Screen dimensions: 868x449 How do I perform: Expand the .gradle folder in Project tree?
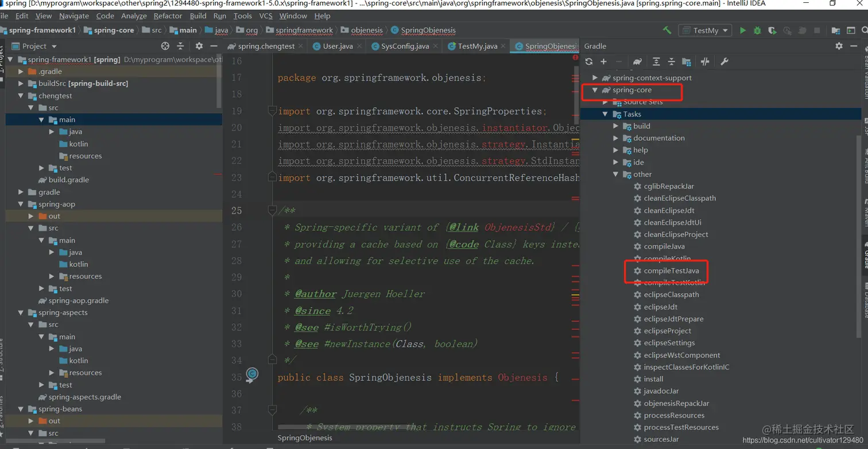tap(21, 71)
